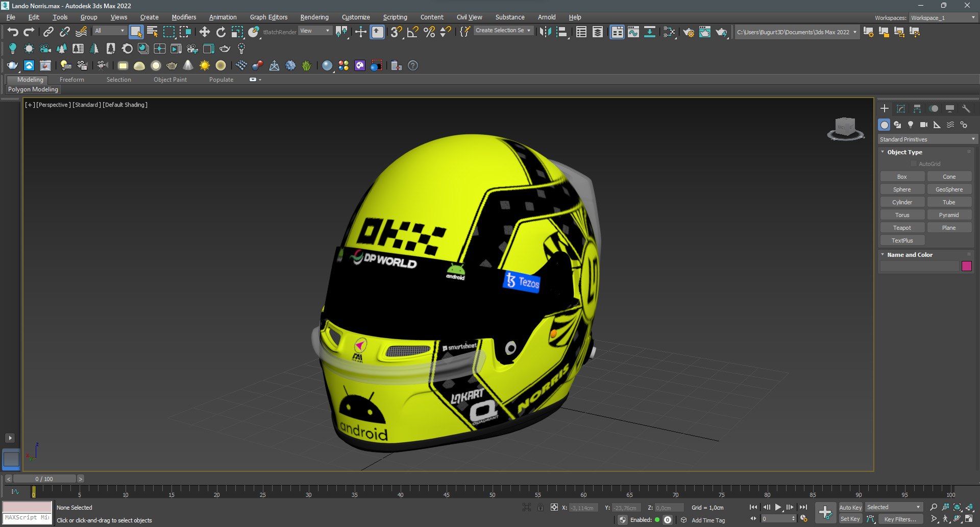Click the Key Filters button
The image size is (980, 527).
(x=900, y=519)
